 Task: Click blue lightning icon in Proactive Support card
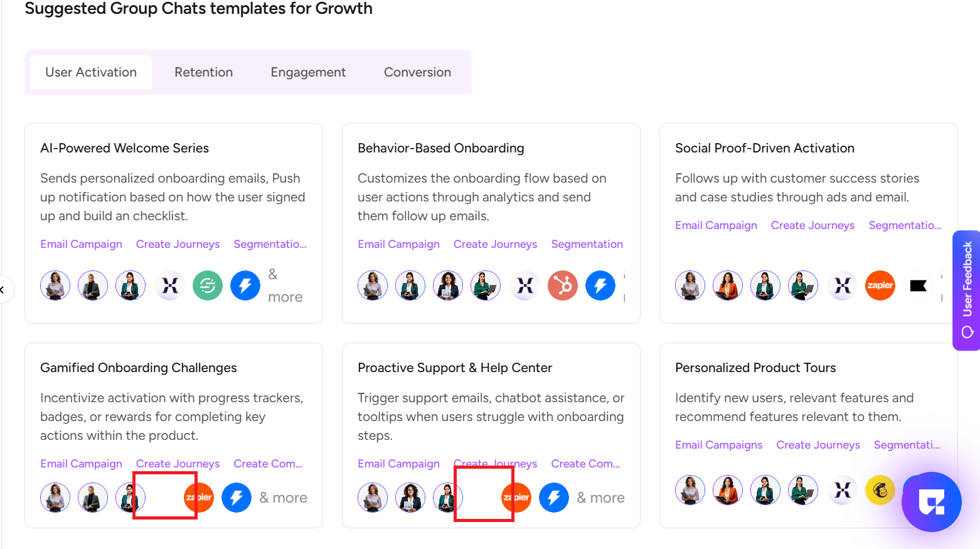554,498
